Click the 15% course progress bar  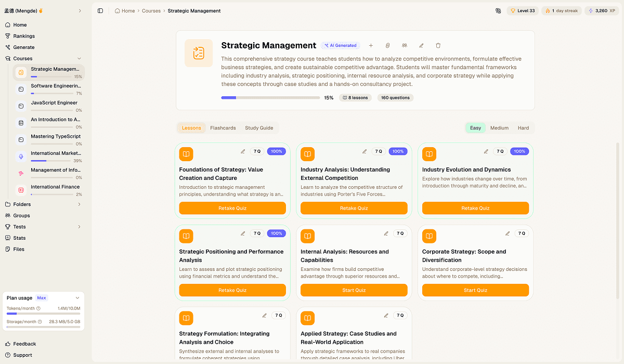(x=271, y=97)
